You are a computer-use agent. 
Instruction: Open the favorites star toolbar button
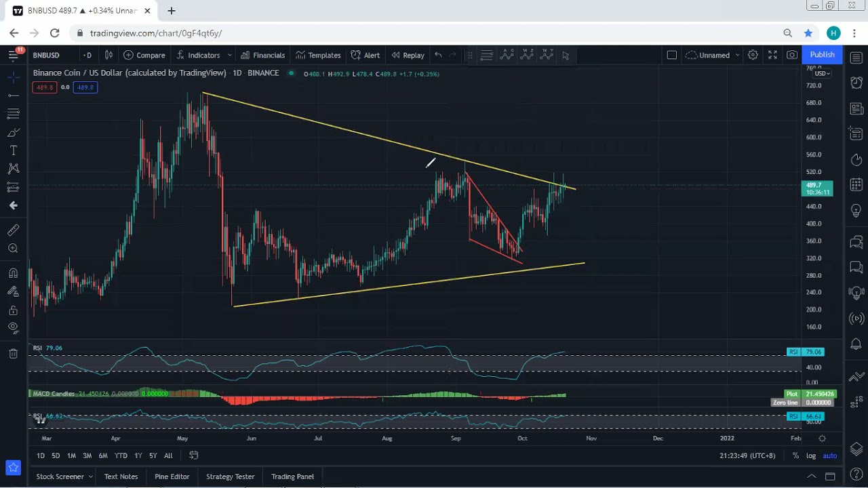point(13,467)
